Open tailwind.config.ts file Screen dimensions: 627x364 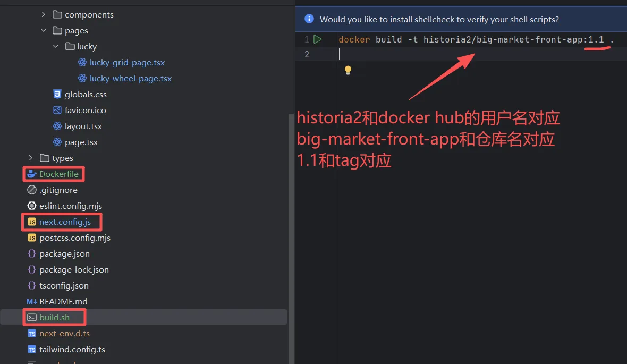(x=72, y=349)
